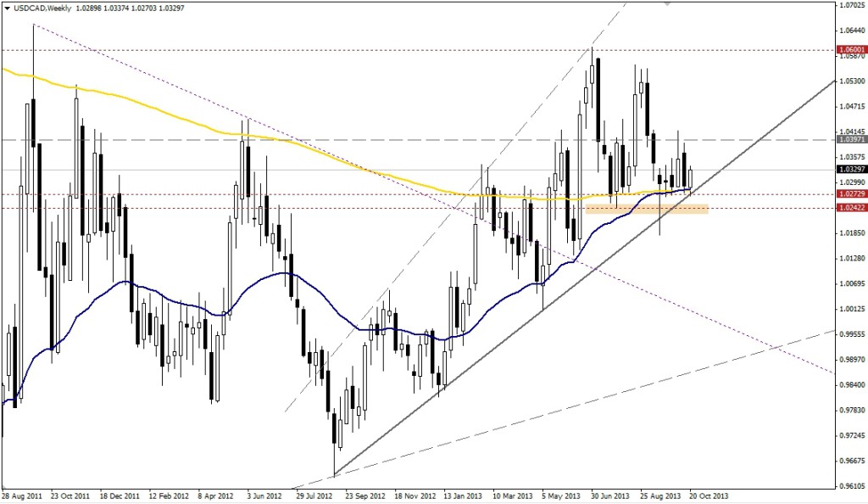Click the red 1.06001 price level label
The width and height of the screenshot is (868, 504).
coord(850,50)
